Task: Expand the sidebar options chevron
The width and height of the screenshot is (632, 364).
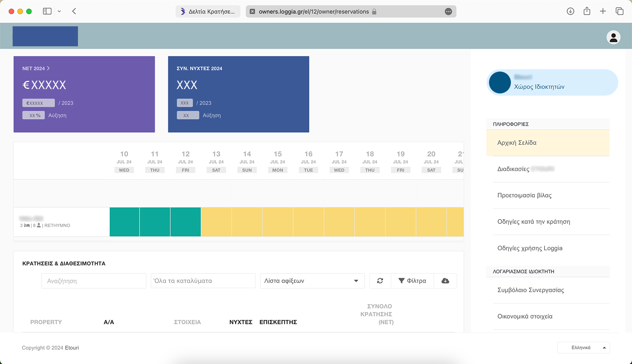Action: point(59,11)
